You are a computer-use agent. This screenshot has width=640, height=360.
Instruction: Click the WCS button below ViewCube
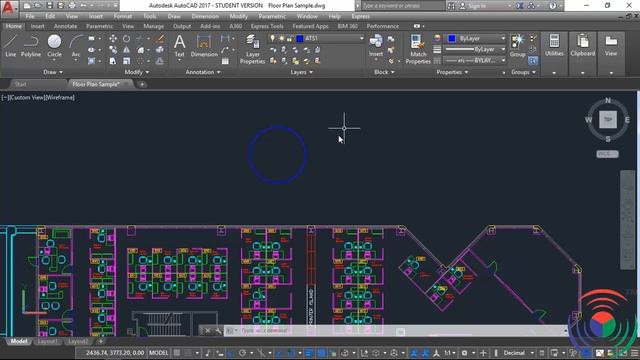click(607, 154)
